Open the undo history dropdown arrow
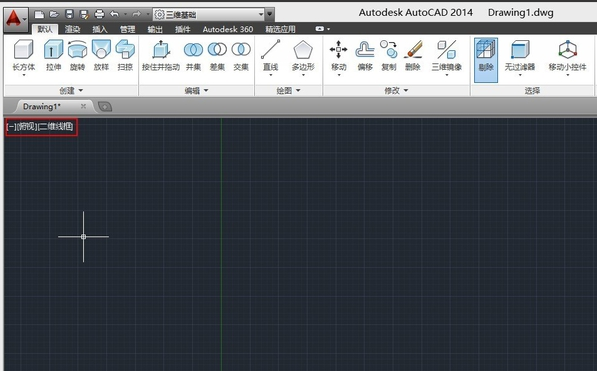Image resolution: width=597 pixels, height=371 pixels. pos(125,14)
